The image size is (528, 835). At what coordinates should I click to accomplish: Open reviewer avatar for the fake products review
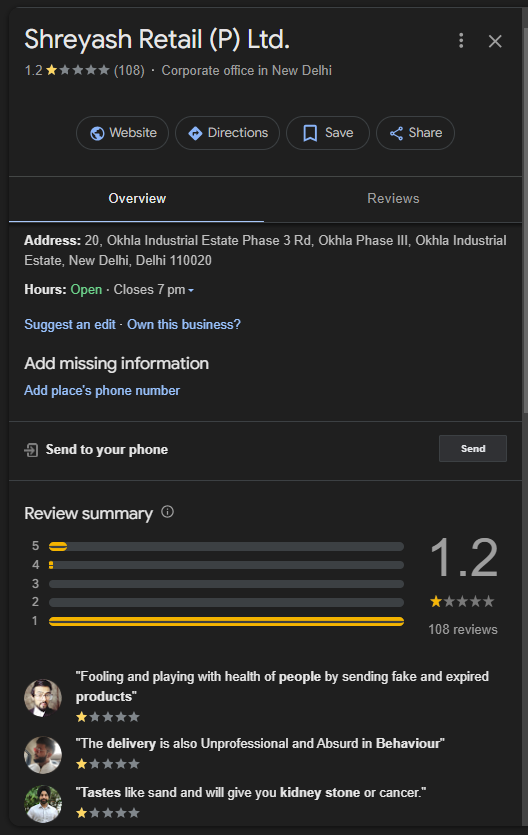(x=43, y=698)
